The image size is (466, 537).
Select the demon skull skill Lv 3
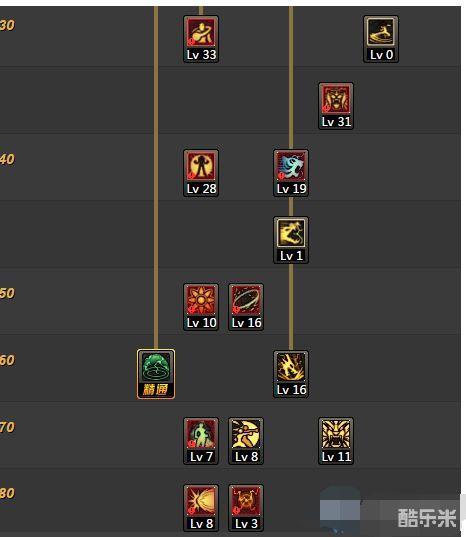point(246,508)
